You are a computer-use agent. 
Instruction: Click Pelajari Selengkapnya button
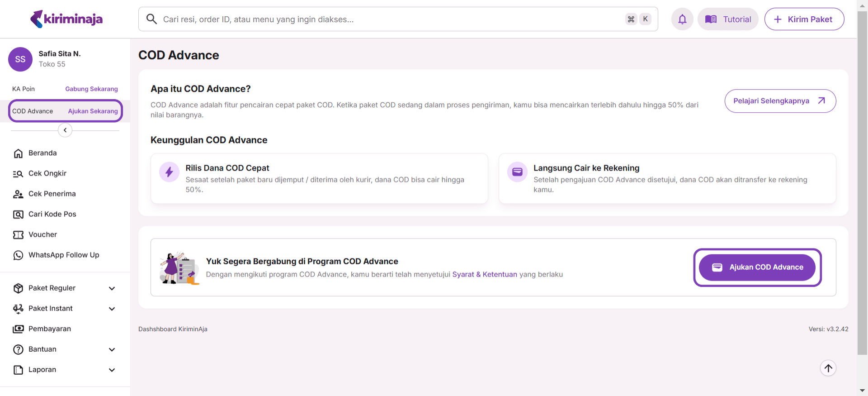point(780,101)
